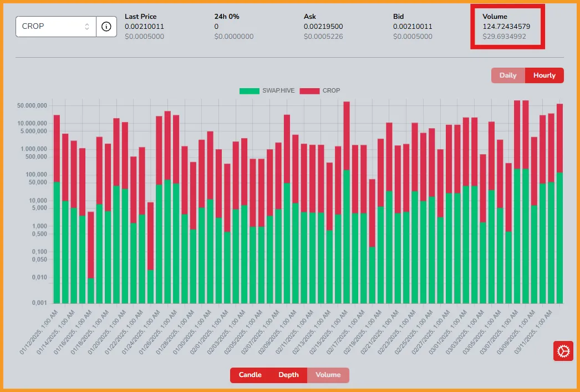Image resolution: width=580 pixels, height=392 pixels.
Task: Click the 0,001 y-axis label
Action: pyautogui.click(x=39, y=303)
